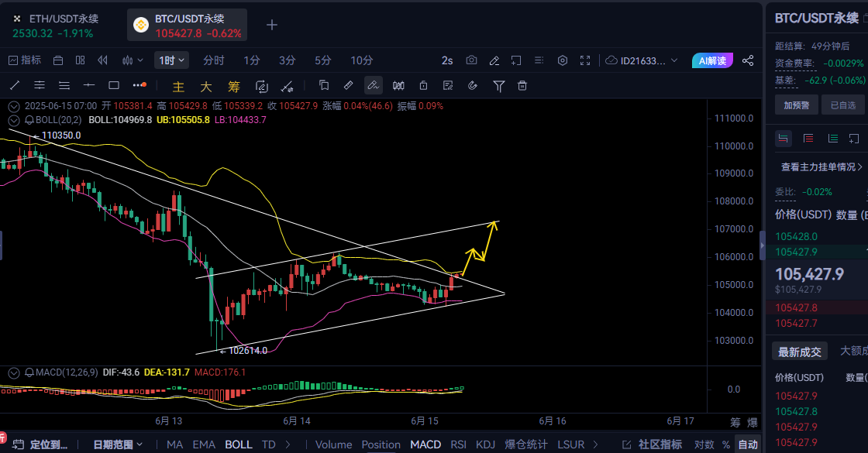Click the copy drawings icon

(324, 85)
